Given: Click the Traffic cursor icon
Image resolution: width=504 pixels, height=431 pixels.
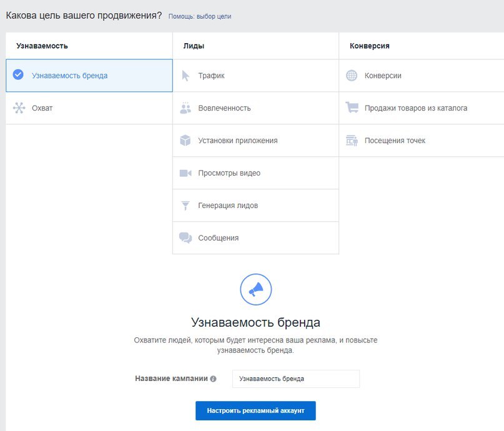Looking at the screenshot, I should [x=185, y=76].
